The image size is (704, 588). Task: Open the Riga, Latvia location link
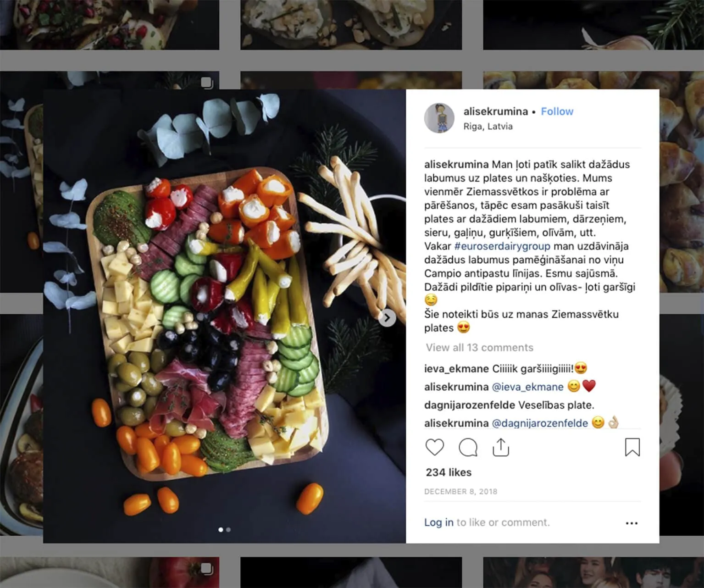tap(488, 126)
